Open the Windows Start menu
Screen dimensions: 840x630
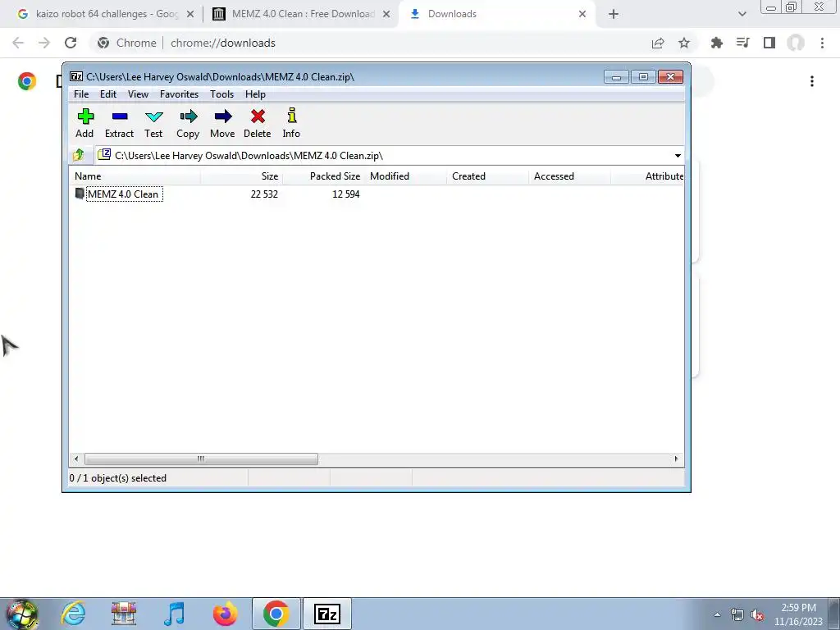coord(22,614)
